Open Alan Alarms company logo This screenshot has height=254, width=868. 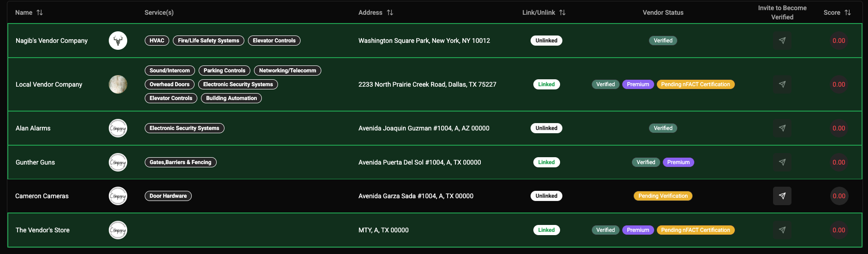(118, 128)
